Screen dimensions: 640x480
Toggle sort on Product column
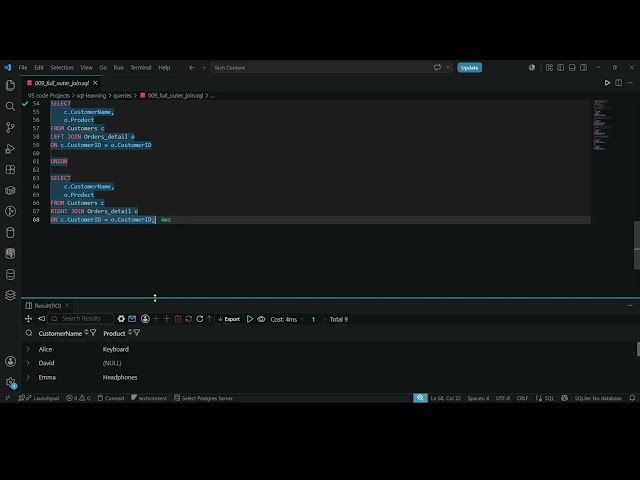tap(130, 333)
